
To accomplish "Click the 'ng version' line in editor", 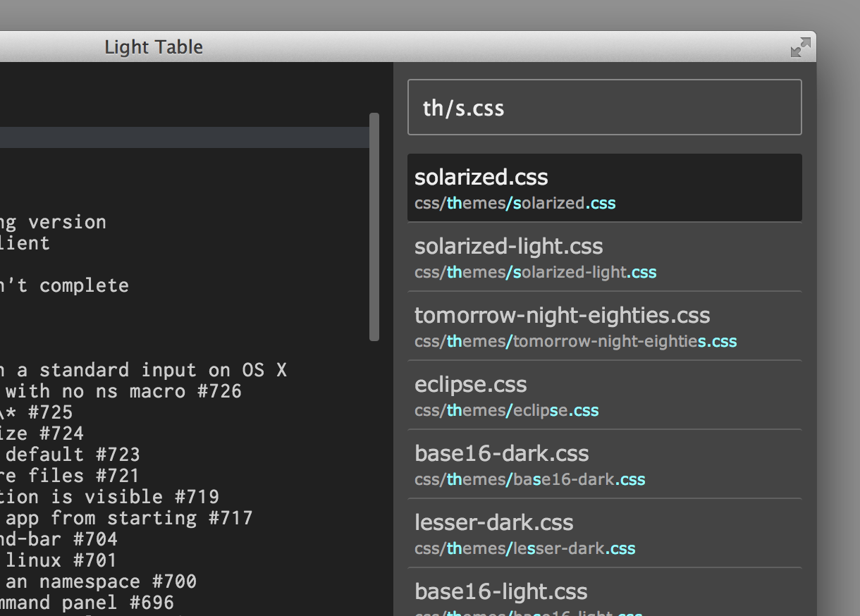I will coord(53,222).
